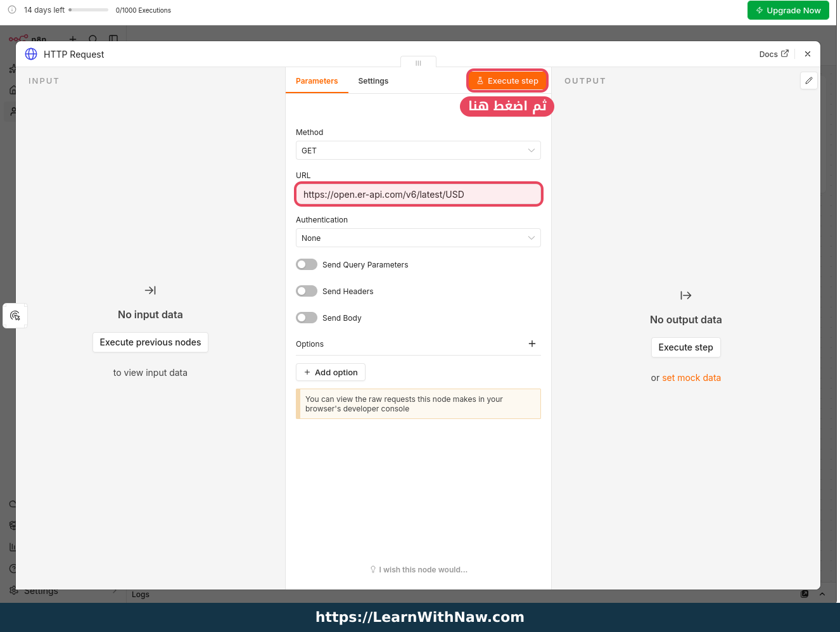This screenshot has height=632, width=840.
Task: Enable the Send Query Parameters toggle
Action: [307, 264]
